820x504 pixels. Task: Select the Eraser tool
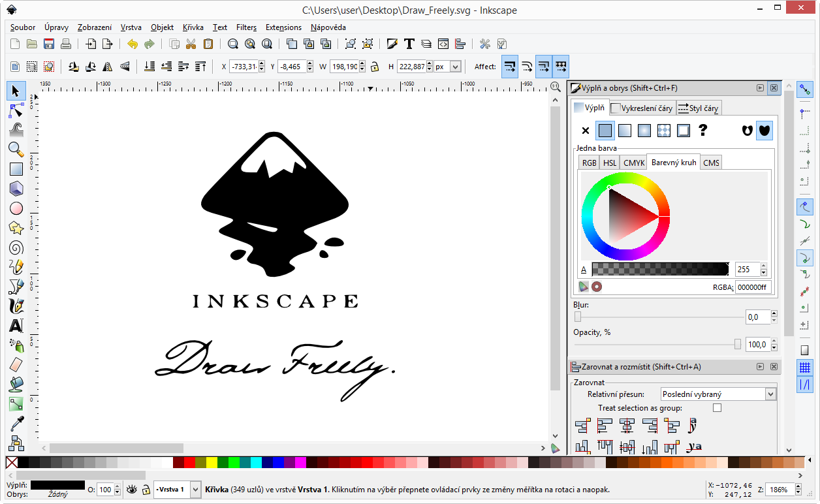(16, 365)
